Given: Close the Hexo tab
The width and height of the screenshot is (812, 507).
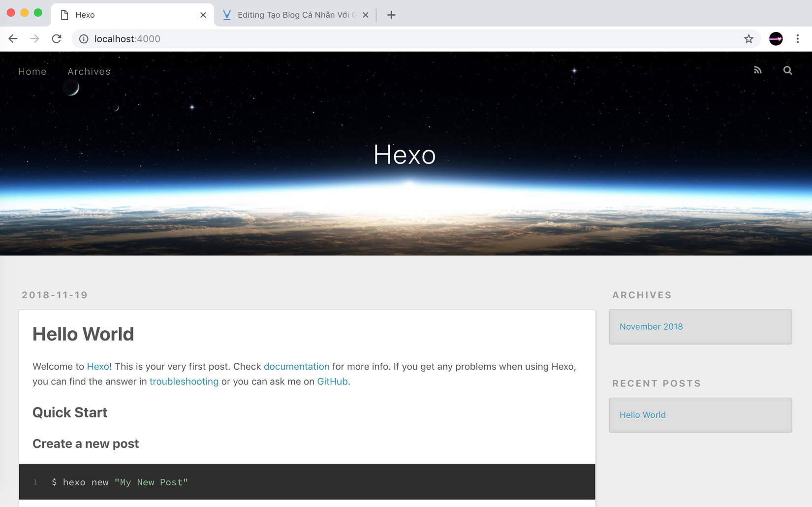Looking at the screenshot, I should [x=203, y=15].
